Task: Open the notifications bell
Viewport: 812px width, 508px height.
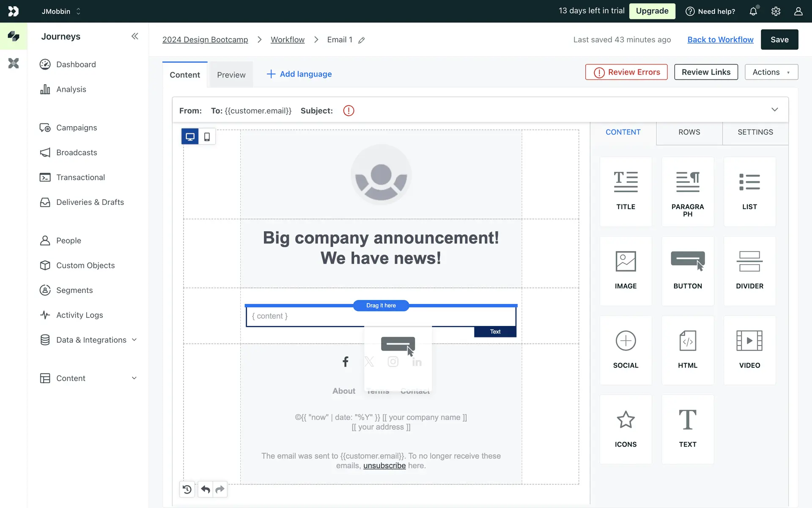Action: pos(753,11)
